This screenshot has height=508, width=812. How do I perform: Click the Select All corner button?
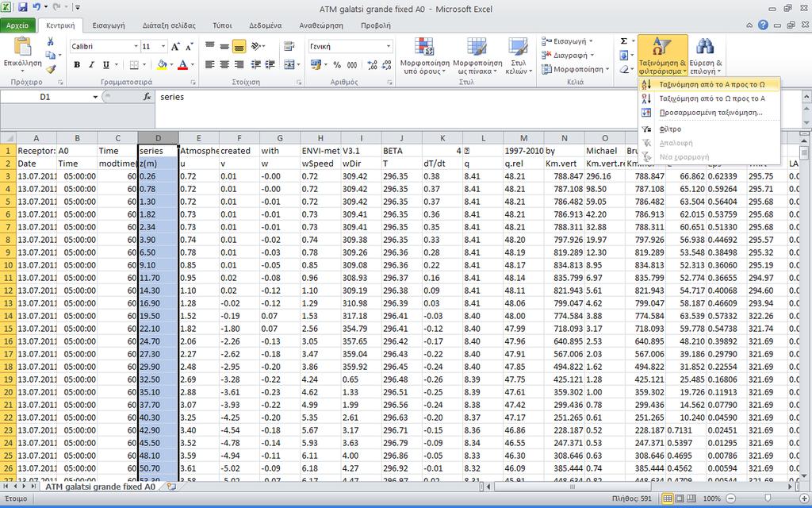pos(8,138)
